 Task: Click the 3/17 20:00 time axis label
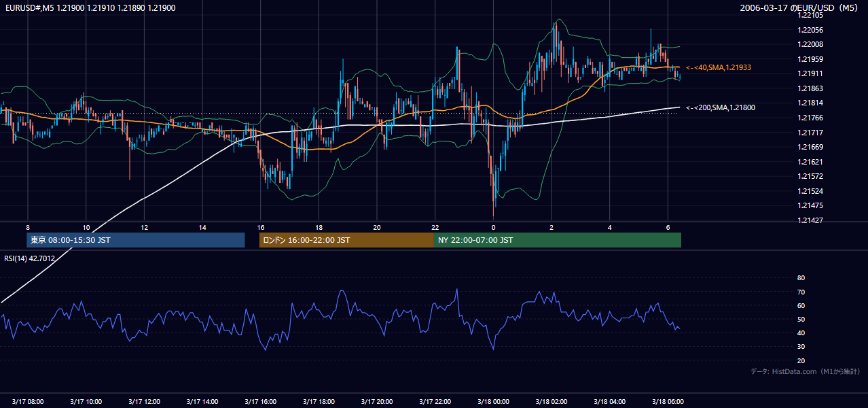tap(377, 401)
